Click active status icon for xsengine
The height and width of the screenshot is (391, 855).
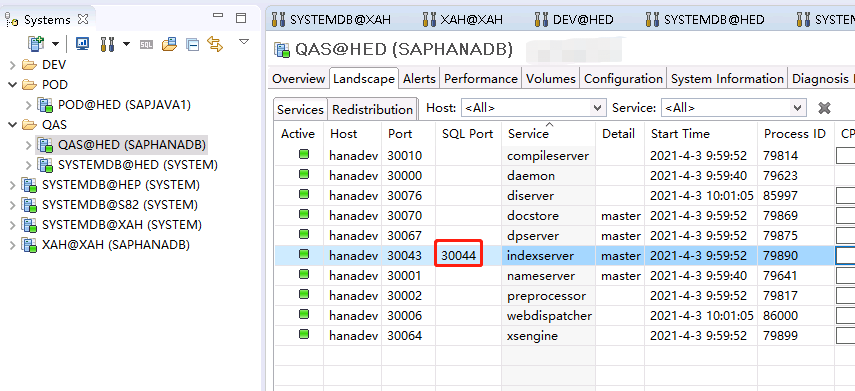[x=304, y=334]
